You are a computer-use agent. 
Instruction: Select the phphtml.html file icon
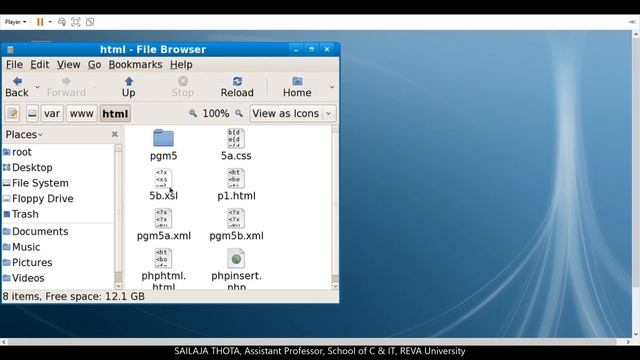pos(163,259)
